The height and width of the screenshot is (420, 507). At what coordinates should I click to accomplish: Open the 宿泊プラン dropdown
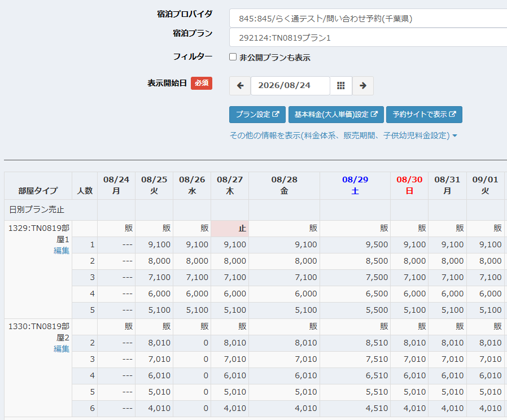point(368,38)
